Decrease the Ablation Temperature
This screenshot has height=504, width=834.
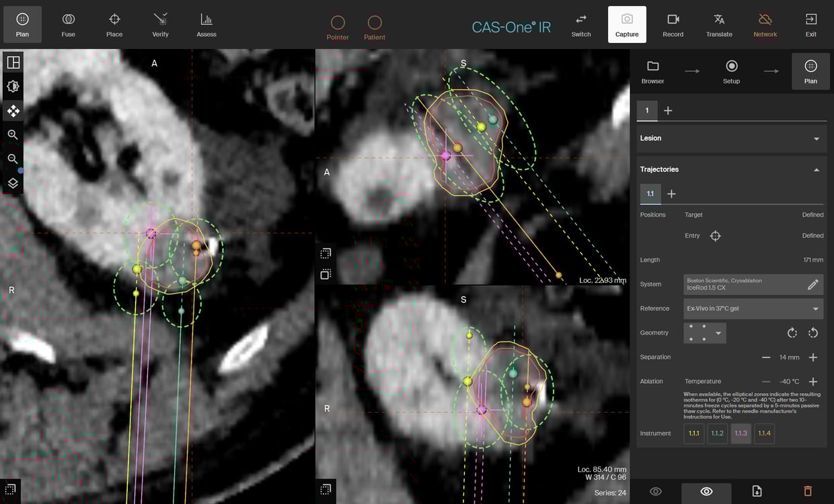point(766,382)
